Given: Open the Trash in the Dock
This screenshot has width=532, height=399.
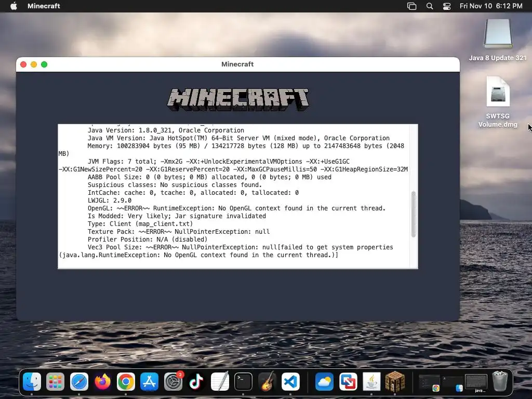Looking at the screenshot, I should click(x=500, y=382).
